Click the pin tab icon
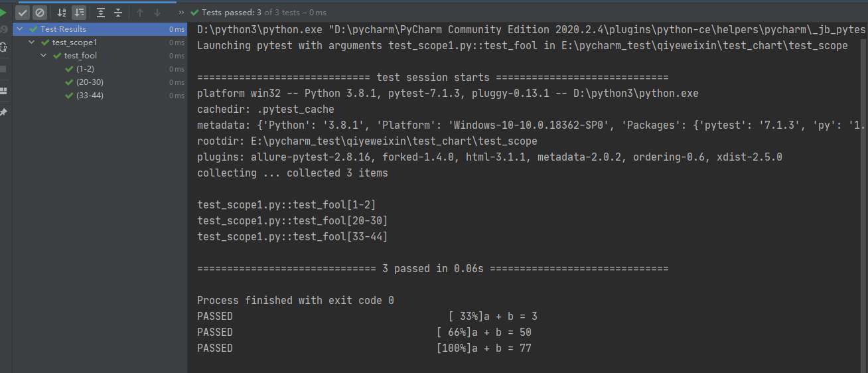 click(3, 112)
